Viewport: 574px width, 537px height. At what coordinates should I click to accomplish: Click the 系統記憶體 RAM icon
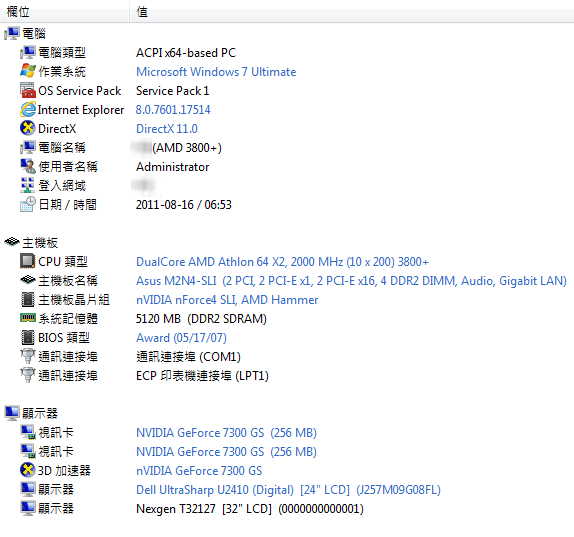click(27, 318)
